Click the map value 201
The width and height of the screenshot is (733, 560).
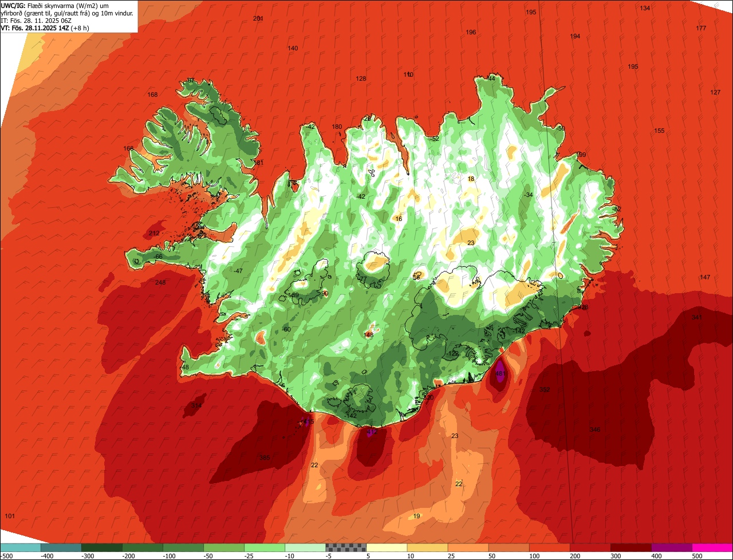[x=258, y=18]
